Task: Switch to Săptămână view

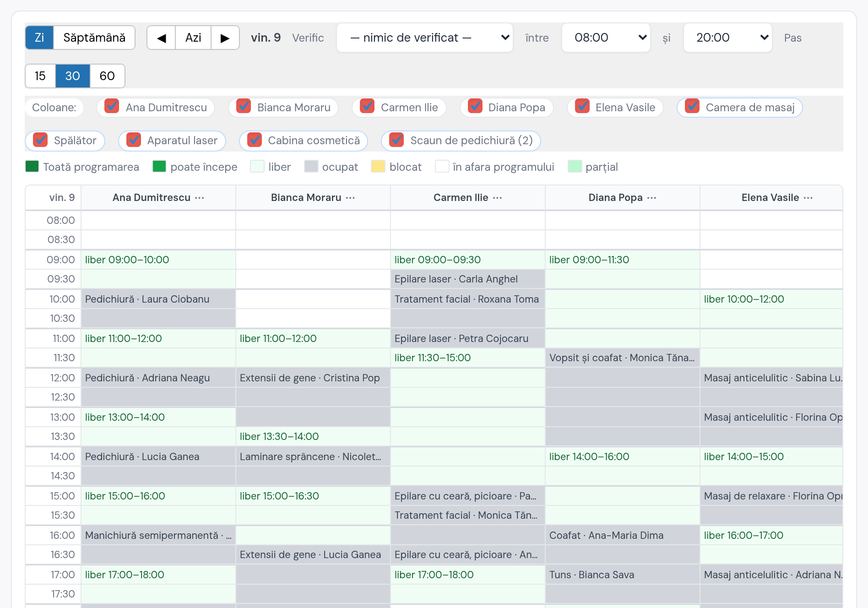Action: [94, 38]
